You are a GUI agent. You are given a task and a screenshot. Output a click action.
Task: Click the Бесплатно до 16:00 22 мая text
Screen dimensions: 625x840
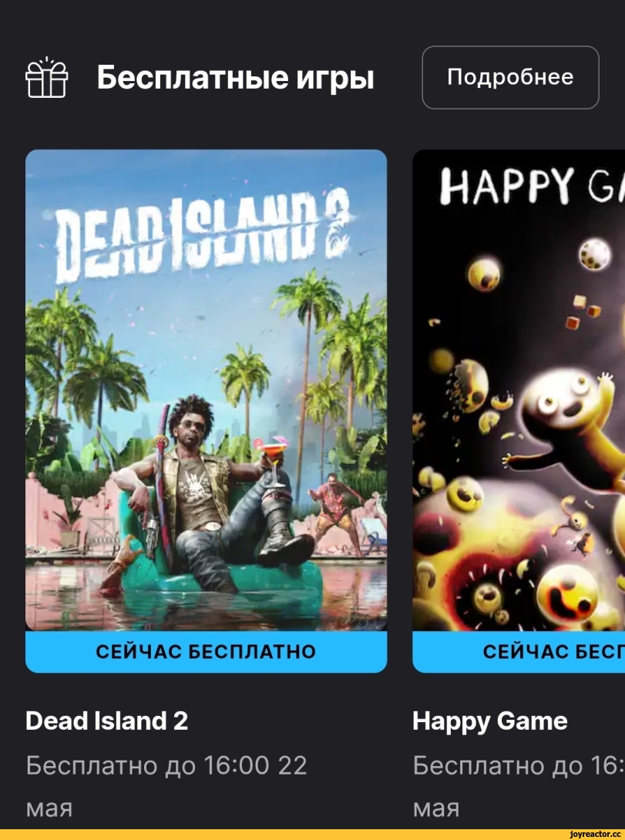[x=166, y=786]
